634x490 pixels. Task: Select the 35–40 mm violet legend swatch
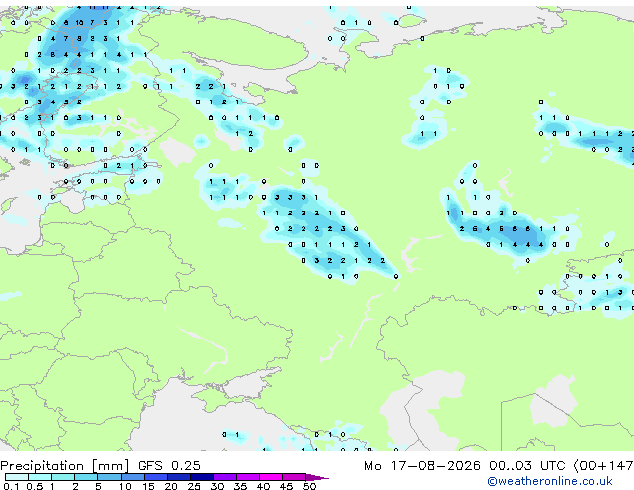(248, 477)
